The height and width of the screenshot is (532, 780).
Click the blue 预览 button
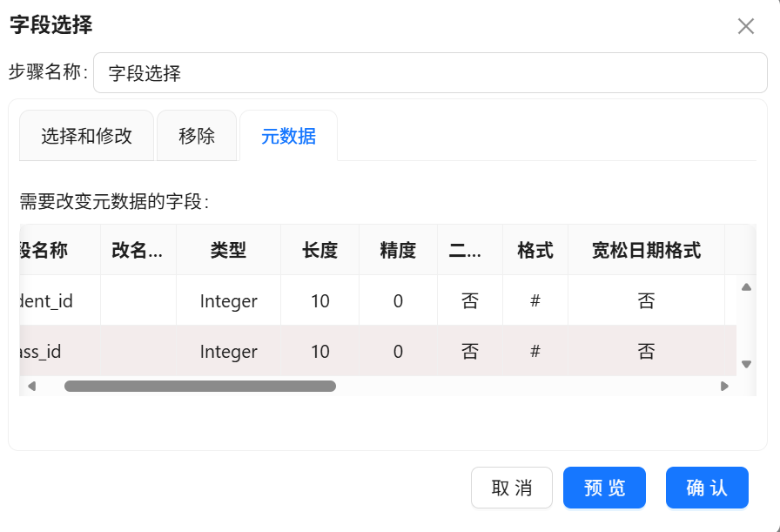tap(604, 488)
